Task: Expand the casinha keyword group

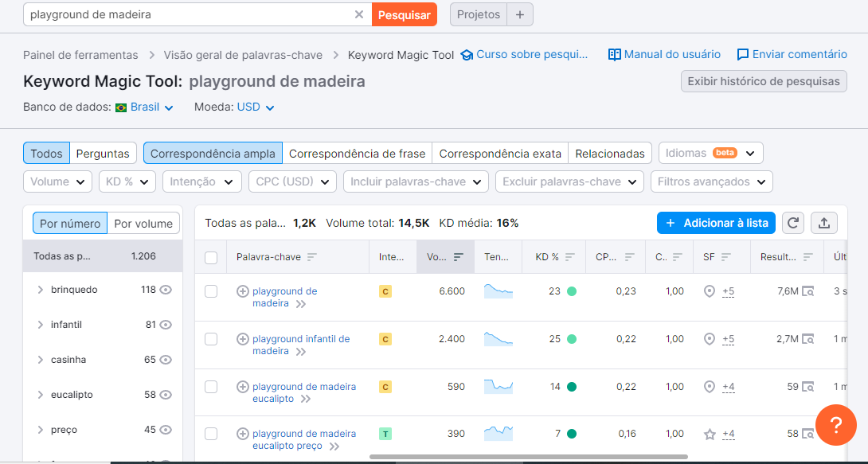Action: 41,360
